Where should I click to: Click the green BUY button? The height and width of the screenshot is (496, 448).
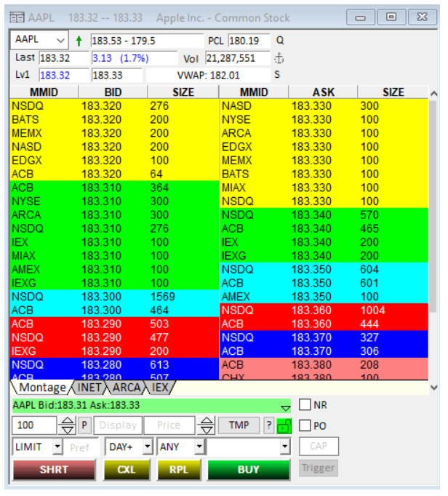coord(248,469)
